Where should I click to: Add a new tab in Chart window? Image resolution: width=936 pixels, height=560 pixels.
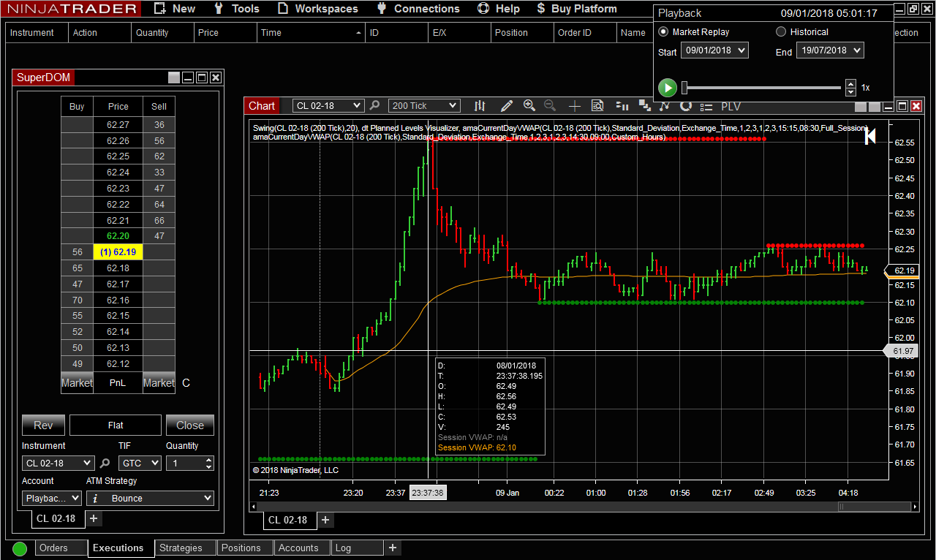coord(325,521)
